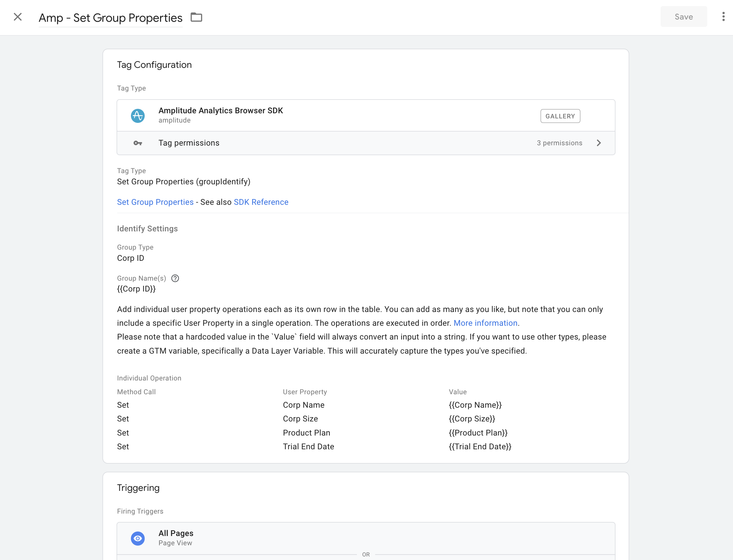Close the tag editor with X icon

pyautogui.click(x=18, y=17)
